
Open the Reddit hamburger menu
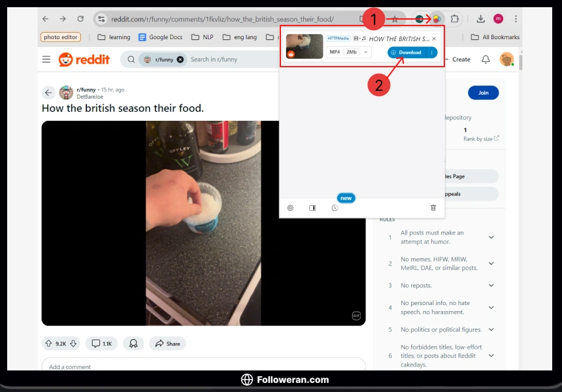pos(46,59)
